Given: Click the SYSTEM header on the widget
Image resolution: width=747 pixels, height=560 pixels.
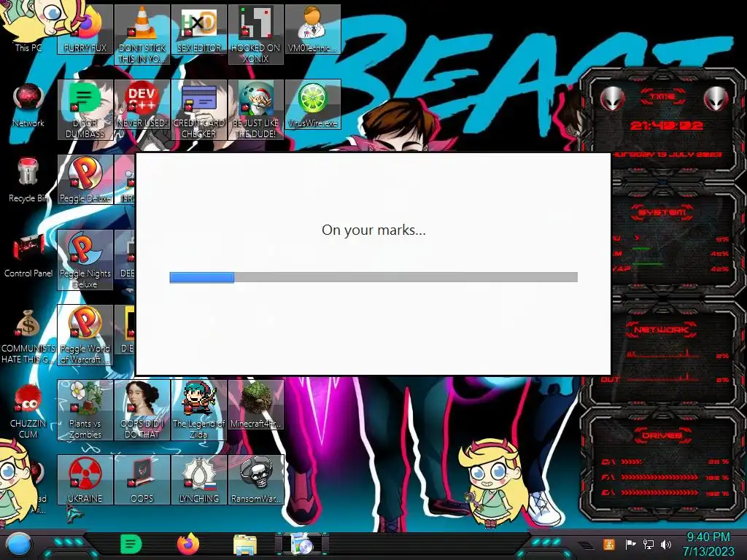Looking at the screenshot, I should [x=662, y=212].
